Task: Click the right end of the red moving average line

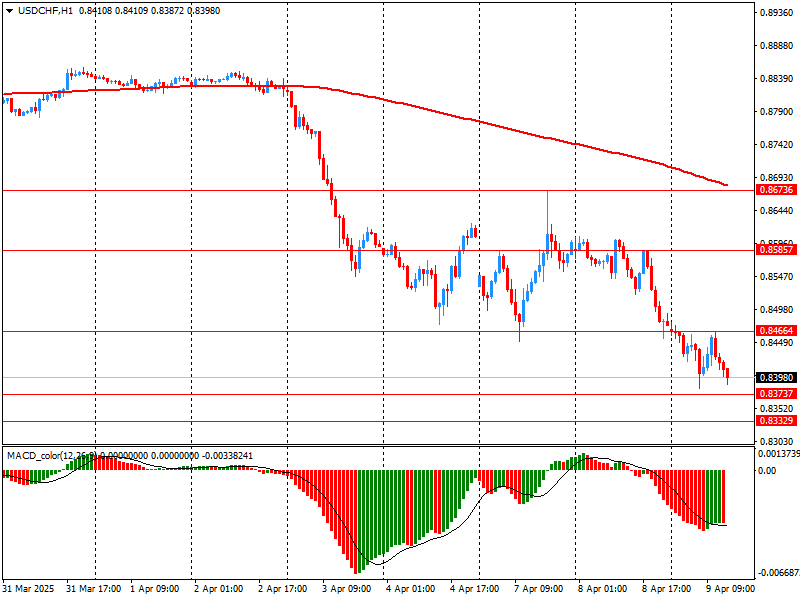Action: (x=725, y=184)
